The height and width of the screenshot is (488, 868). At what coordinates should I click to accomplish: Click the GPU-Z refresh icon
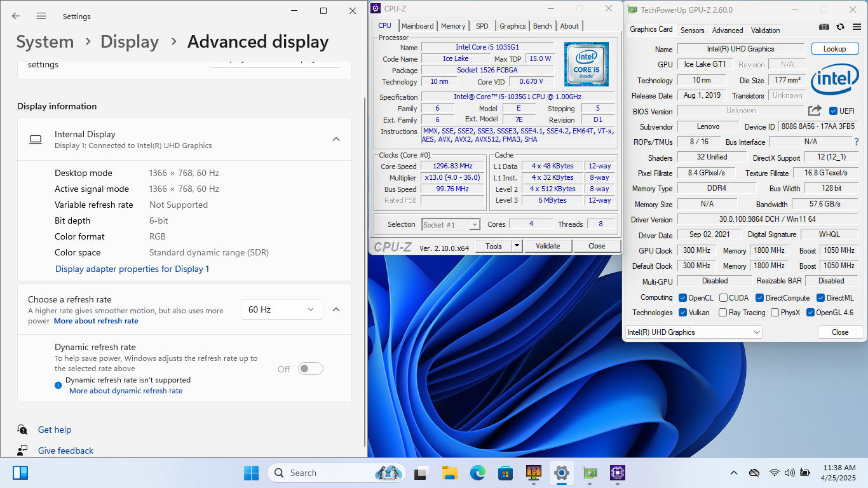click(x=840, y=27)
